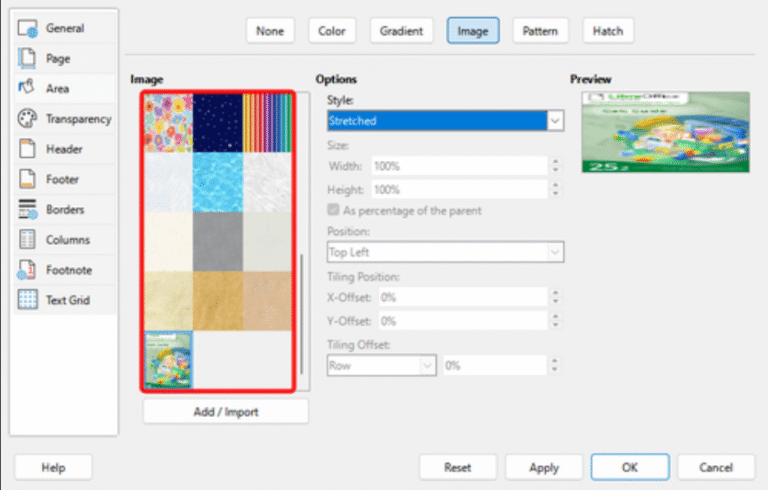The width and height of the screenshot is (768, 490).
Task: Choose the Hatch fill type button
Action: pyautogui.click(x=607, y=31)
